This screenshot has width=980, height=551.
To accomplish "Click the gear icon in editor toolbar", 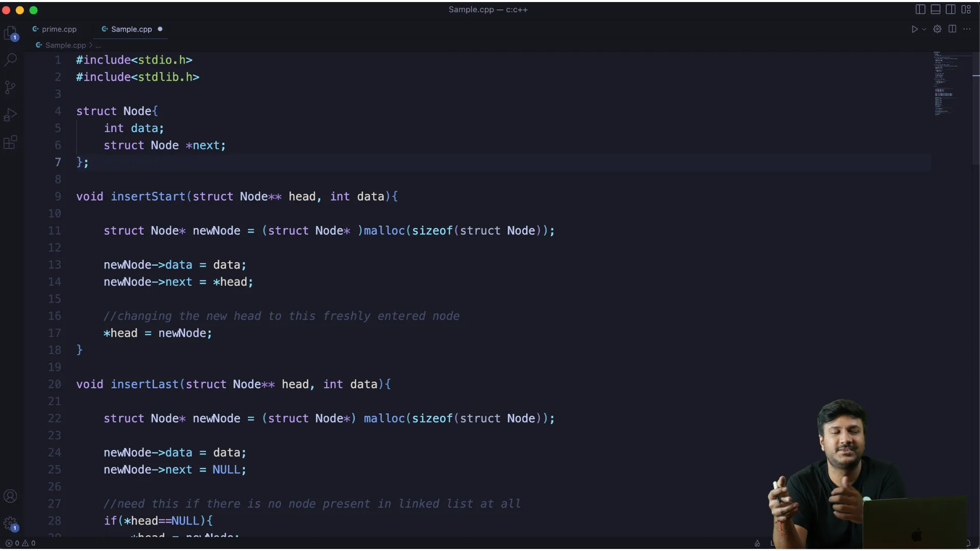I will coord(937,29).
